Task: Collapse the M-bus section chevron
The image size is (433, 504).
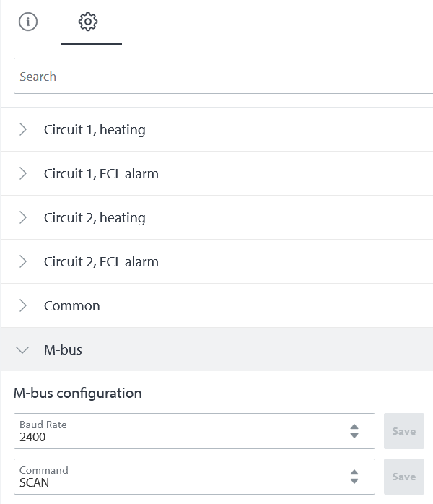Action: [23, 350]
